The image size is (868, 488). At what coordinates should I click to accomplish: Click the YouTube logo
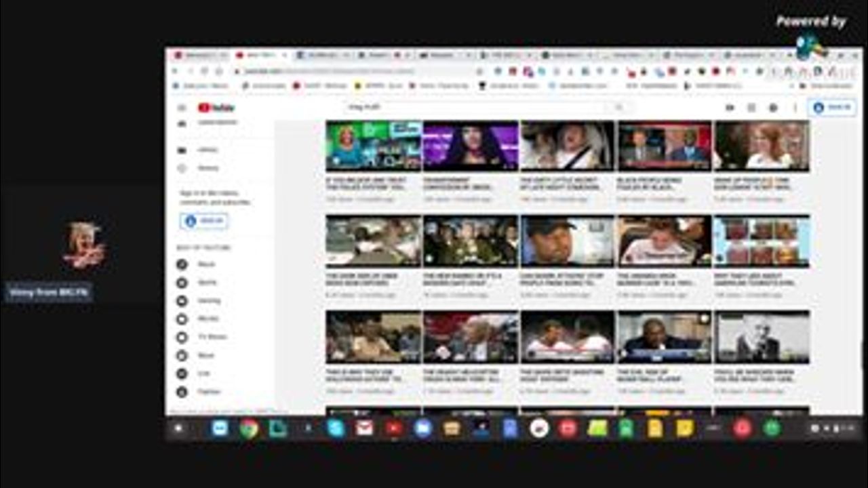(x=216, y=108)
